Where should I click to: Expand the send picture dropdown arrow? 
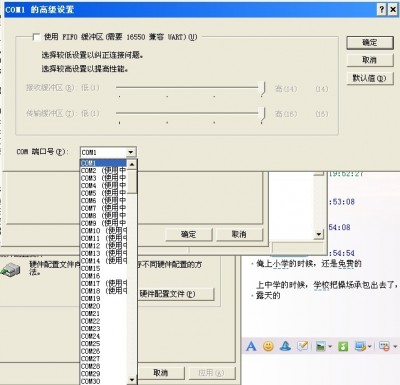coord(330,347)
